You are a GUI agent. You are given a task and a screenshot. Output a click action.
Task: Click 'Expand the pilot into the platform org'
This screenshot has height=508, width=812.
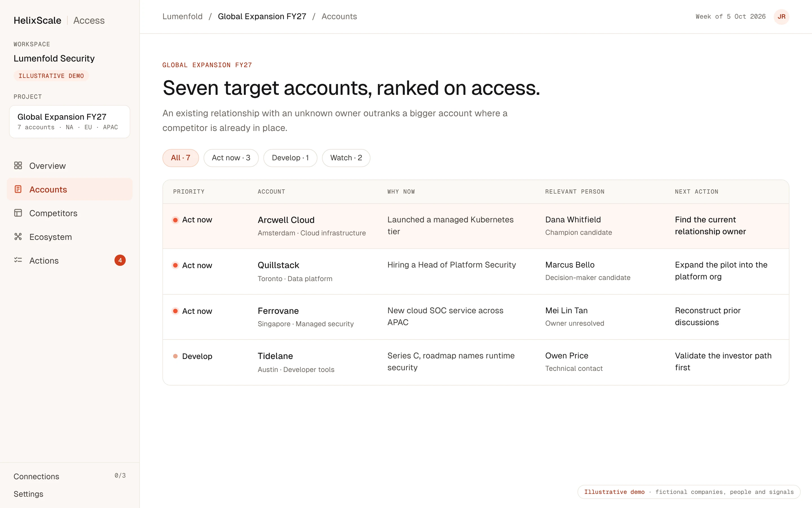[x=721, y=271]
